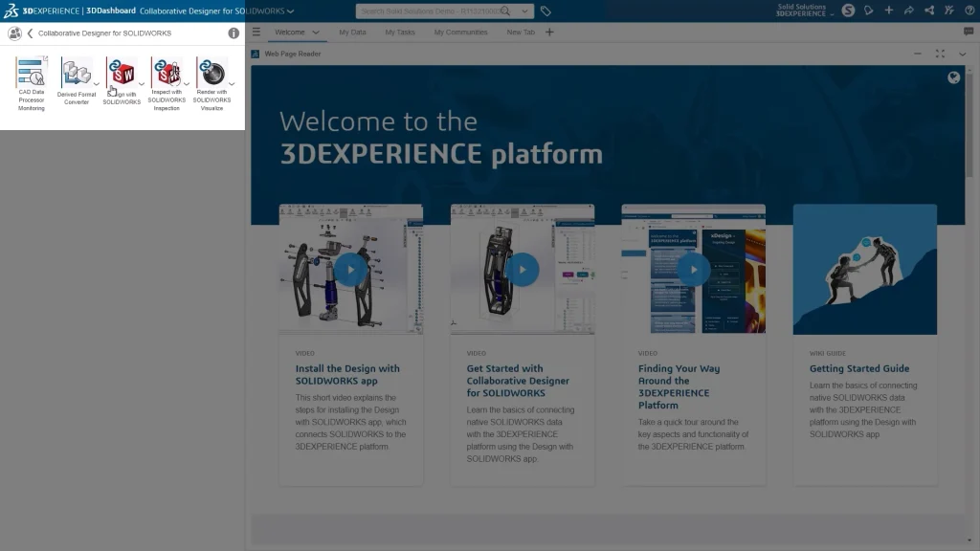Open the Welcome tab dropdown arrow
980x551 pixels.
click(316, 33)
